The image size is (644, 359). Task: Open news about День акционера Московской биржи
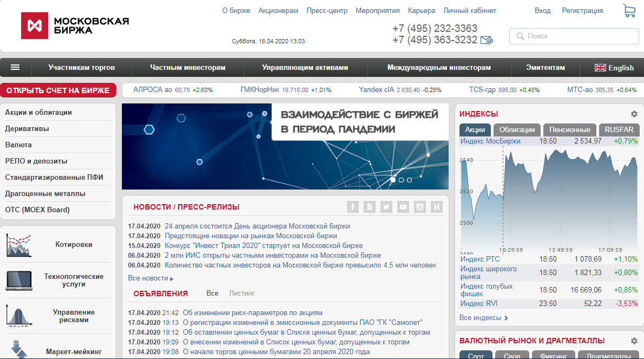(x=257, y=226)
